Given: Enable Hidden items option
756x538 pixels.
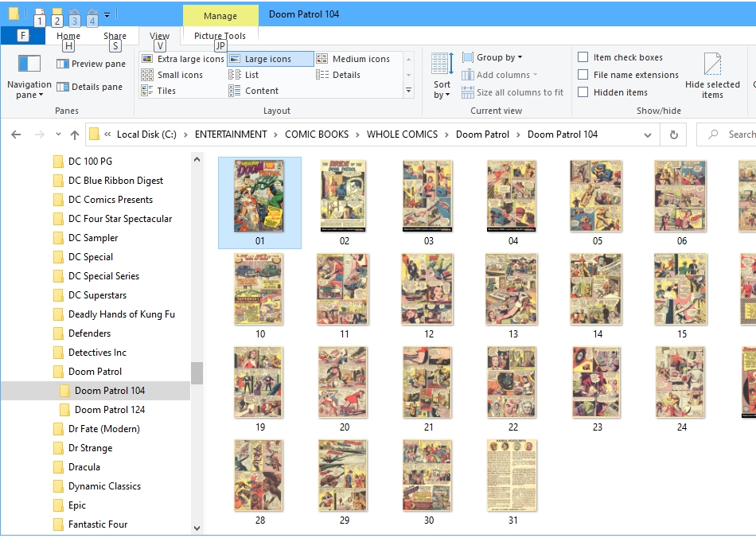Looking at the screenshot, I should click(583, 92).
